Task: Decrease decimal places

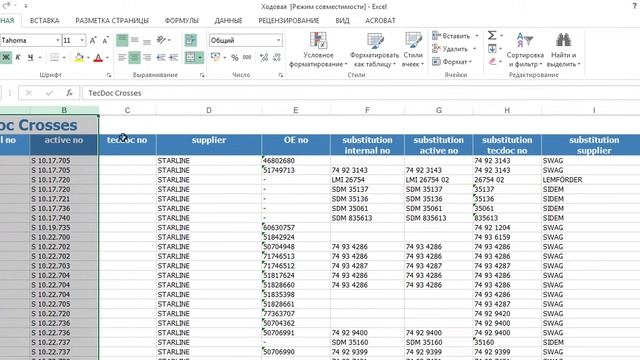Action: click(277, 58)
